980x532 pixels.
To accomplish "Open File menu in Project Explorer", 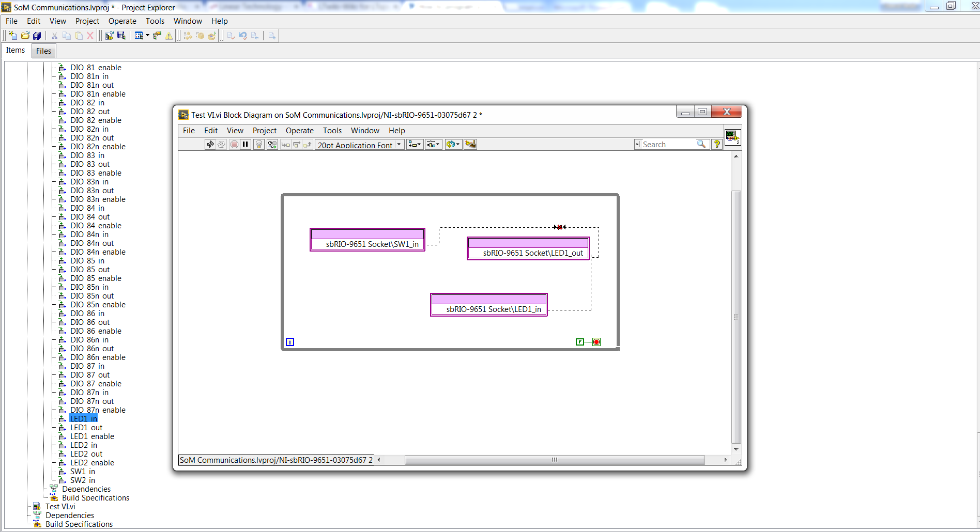I will point(11,21).
